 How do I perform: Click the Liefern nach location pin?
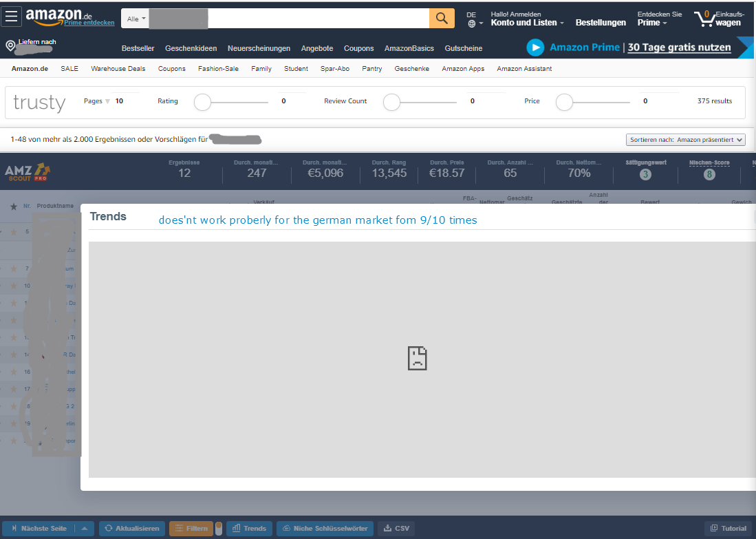pyautogui.click(x=10, y=46)
